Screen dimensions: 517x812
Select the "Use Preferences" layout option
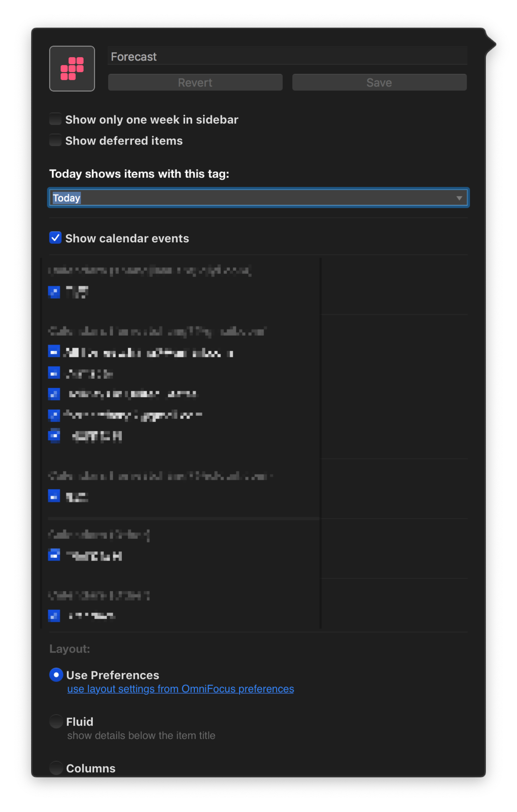click(x=55, y=675)
